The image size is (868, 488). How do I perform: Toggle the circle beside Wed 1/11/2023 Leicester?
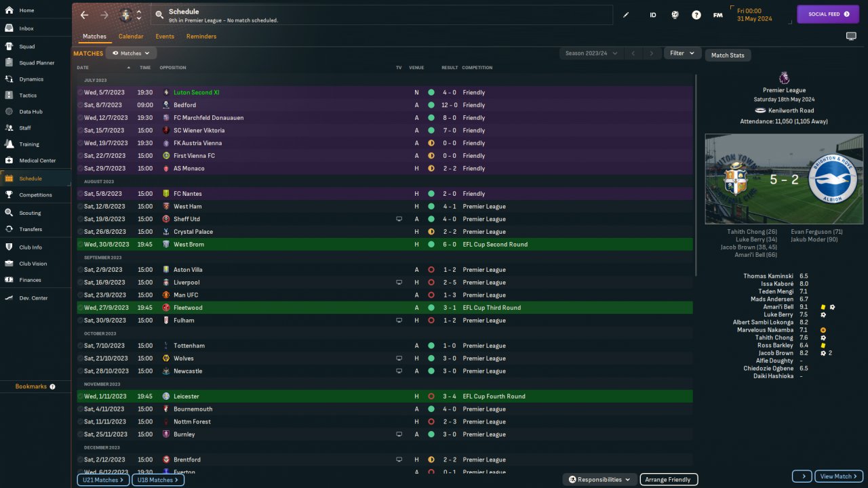tap(80, 396)
